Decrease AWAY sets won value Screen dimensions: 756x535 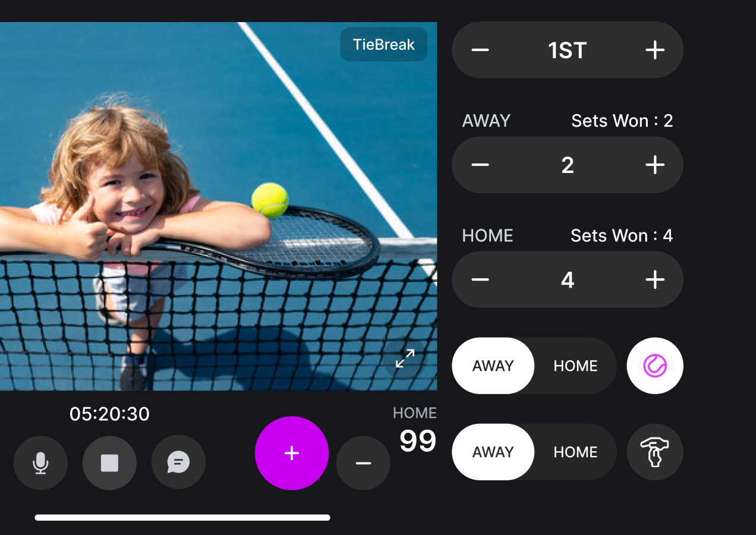click(x=480, y=165)
